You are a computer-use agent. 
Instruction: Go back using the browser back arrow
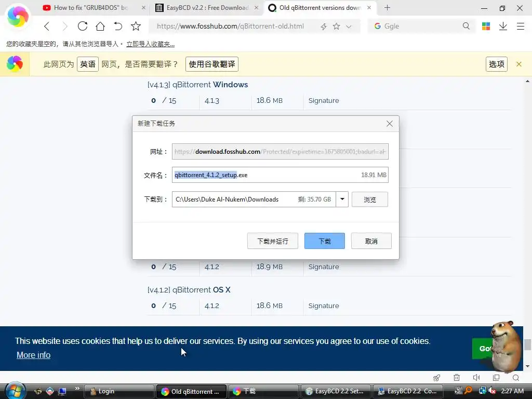coord(47,26)
